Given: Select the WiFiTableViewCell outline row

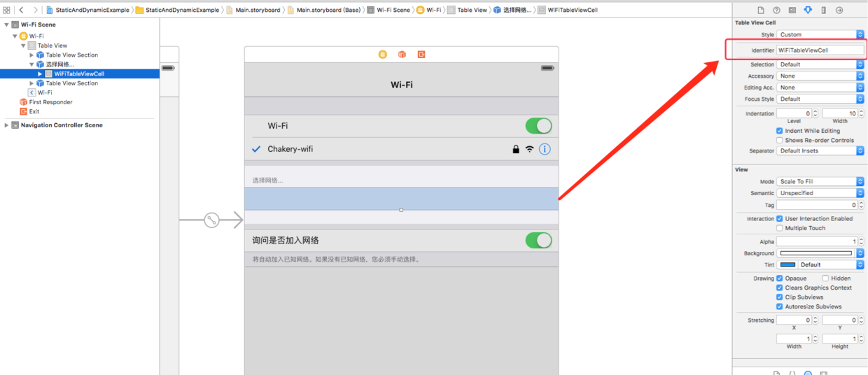Looking at the screenshot, I should click(79, 73).
